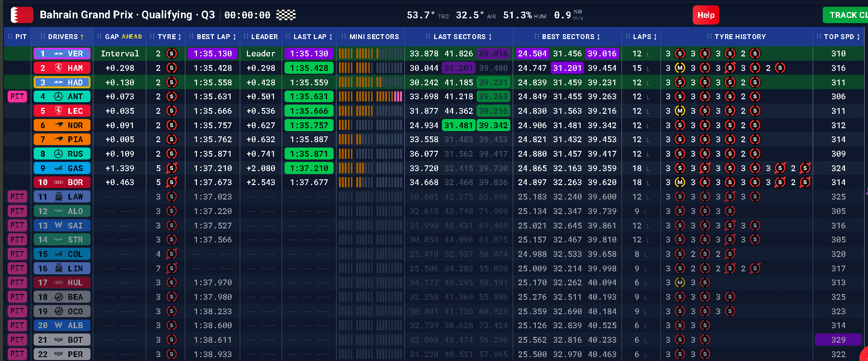Select the VER driver tag
868x361 pixels.
point(62,53)
